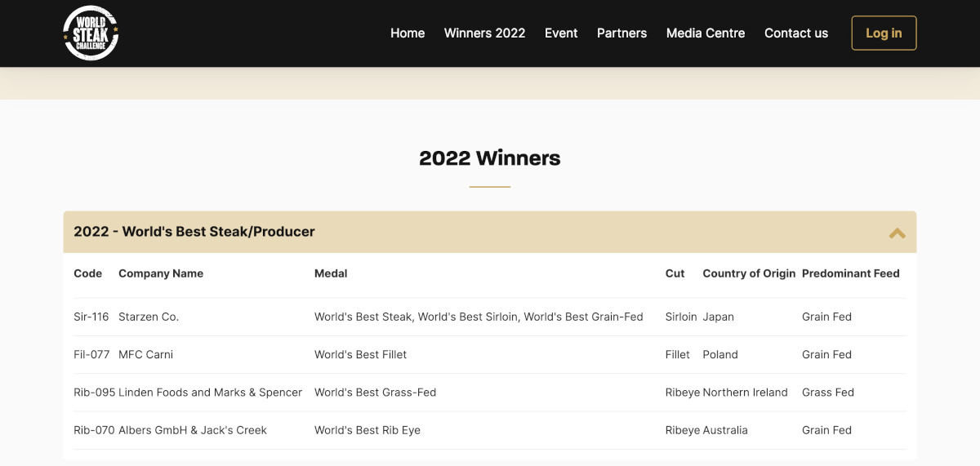Select Albers GmbH & Jack's Creek

[193, 429]
